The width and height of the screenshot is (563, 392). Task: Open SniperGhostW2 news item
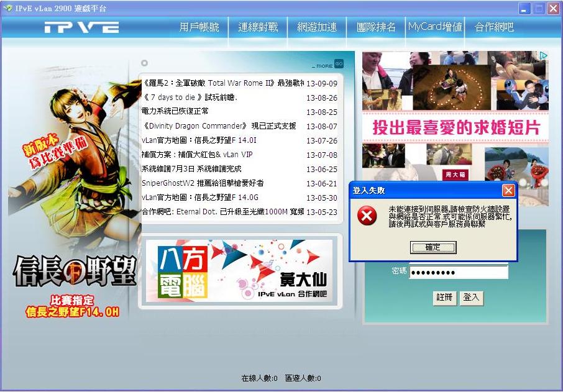tap(203, 183)
